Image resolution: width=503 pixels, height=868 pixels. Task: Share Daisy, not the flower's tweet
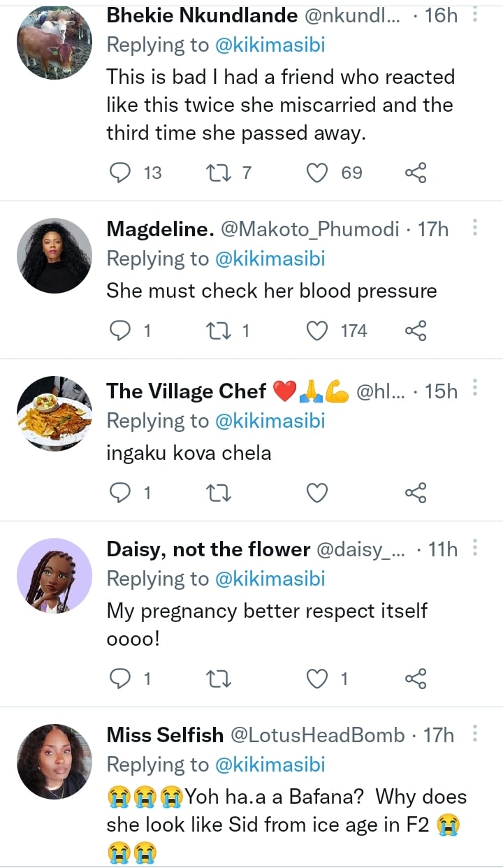pyautogui.click(x=416, y=678)
